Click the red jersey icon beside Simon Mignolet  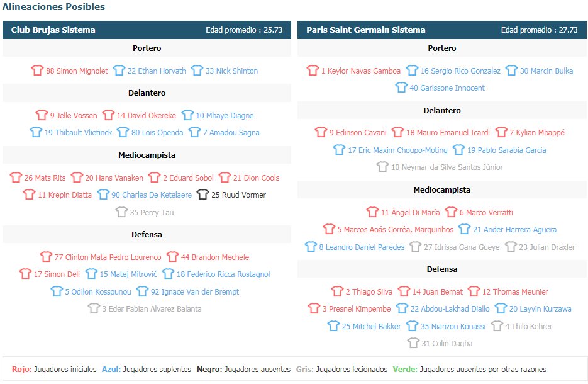coord(37,71)
